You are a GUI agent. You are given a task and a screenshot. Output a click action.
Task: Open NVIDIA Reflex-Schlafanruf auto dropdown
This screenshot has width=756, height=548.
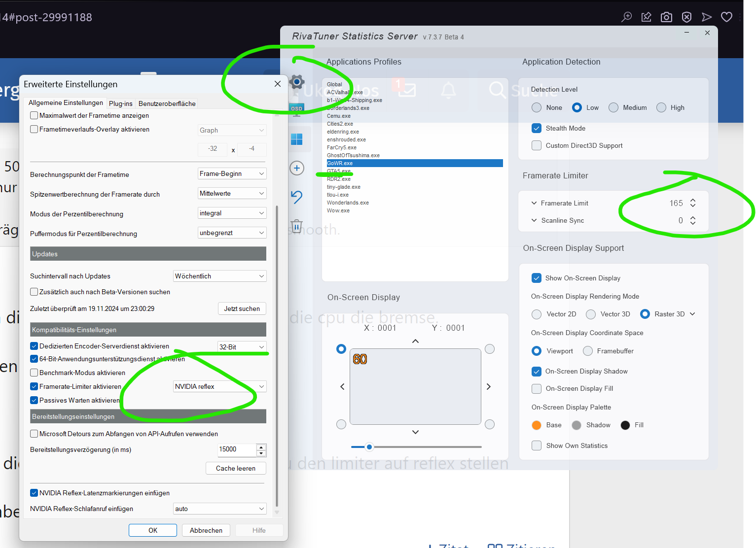coord(220,509)
